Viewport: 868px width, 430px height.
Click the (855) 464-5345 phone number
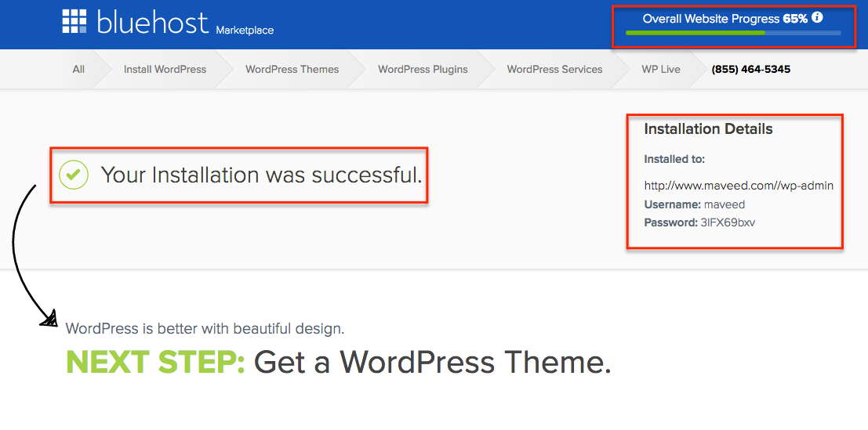pyautogui.click(x=750, y=69)
